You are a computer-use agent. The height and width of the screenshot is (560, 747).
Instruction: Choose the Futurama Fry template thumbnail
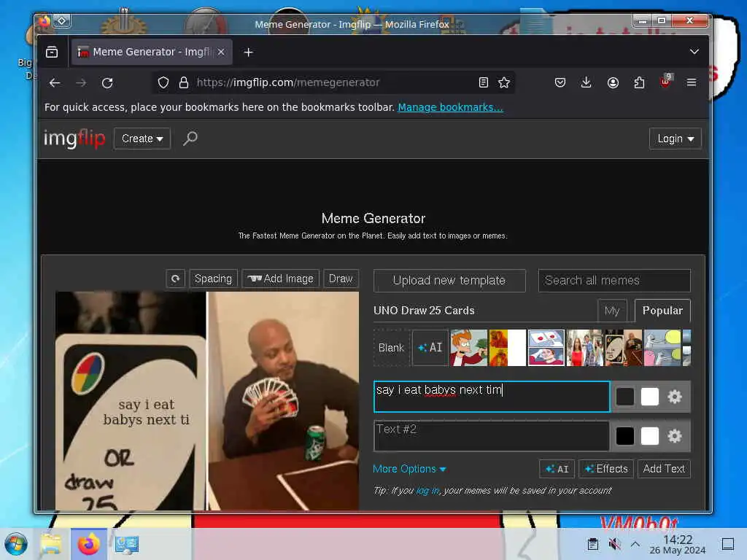click(x=469, y=348)
